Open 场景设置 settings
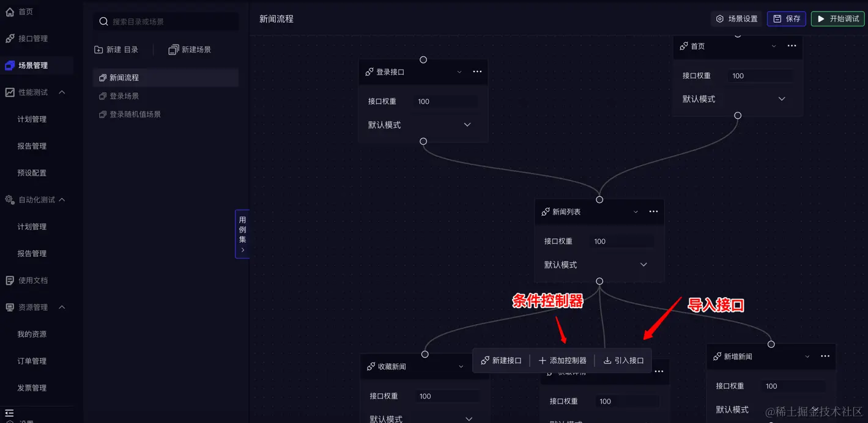The image size is (868, 423). [x=736, y=19]
